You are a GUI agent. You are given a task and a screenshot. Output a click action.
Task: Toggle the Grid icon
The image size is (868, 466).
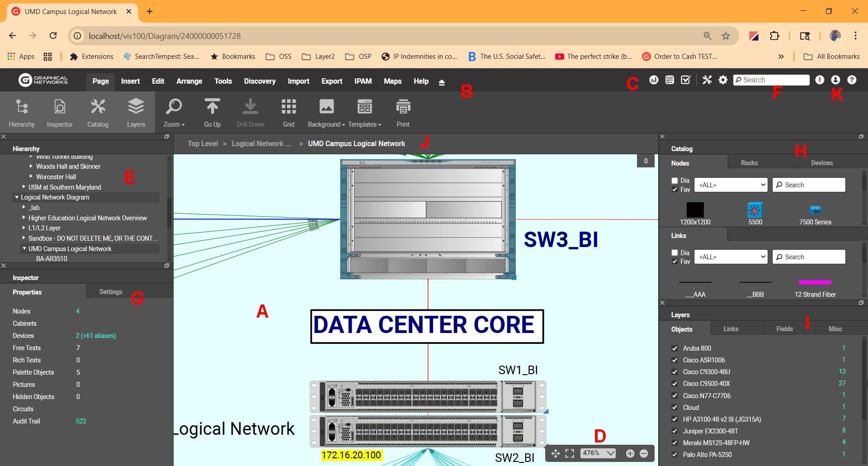pos(288,107)
